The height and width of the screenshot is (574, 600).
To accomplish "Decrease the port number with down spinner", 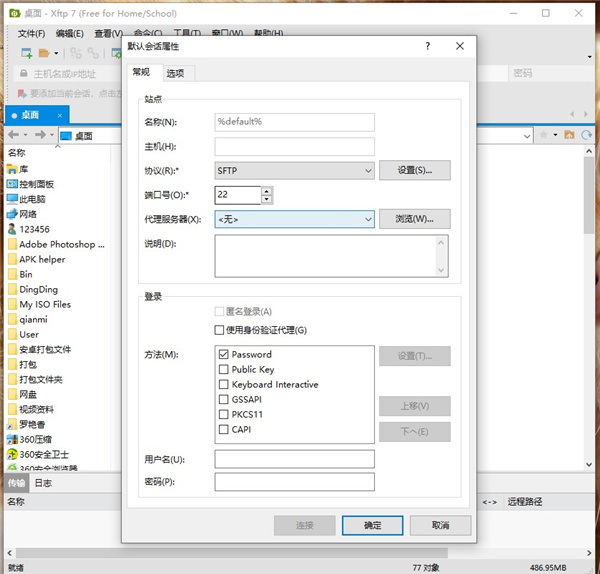I will (x=267, y=199).
